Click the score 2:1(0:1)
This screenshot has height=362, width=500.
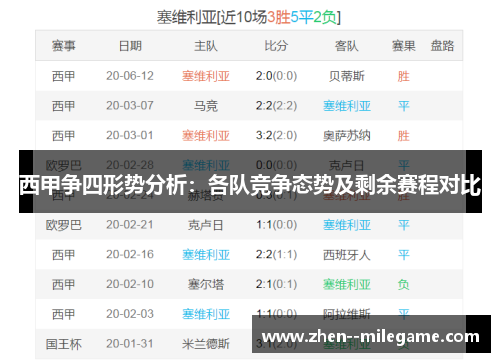pyautogui.click(x=276, y=284)
